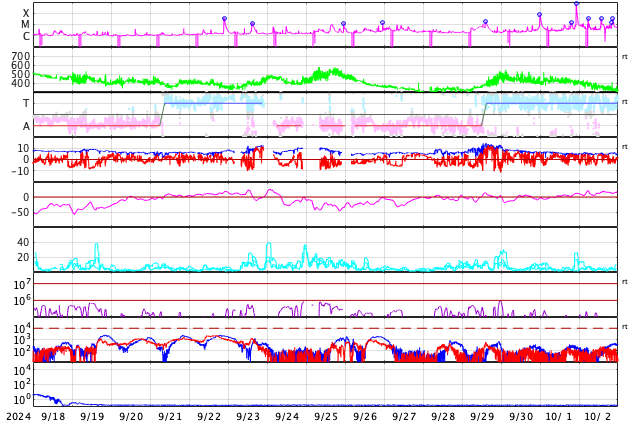The image size is (634, 424).
Task: Click the rt label beside the 10^7 panel
Action: click(x=625, y=282)
